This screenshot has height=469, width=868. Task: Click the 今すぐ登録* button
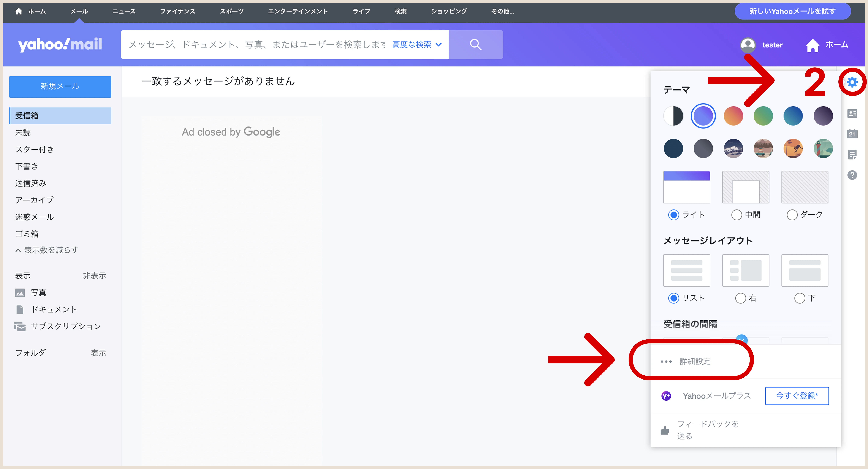797,396
